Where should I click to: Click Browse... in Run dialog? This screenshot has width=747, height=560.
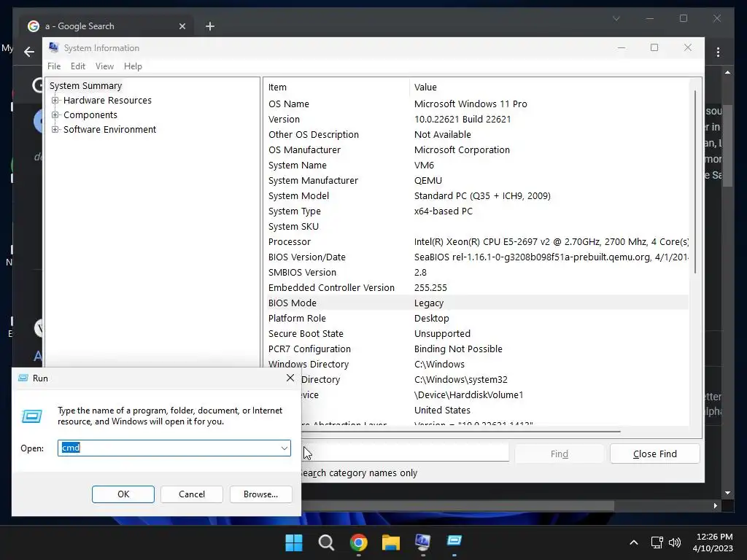pos(260,494)
